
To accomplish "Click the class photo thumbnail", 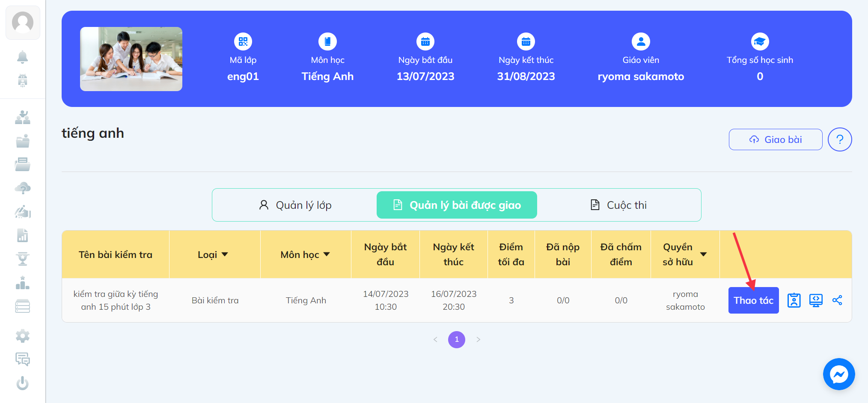I will click(131, 59).
